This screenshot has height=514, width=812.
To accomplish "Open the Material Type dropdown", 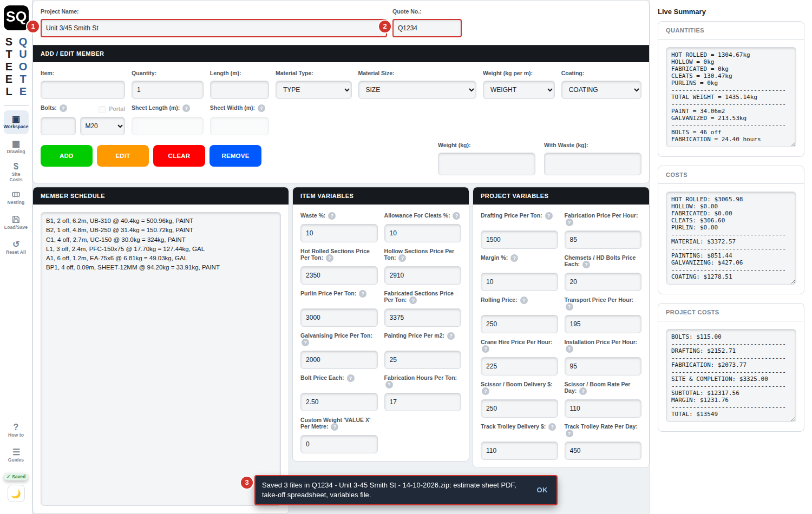I will coord(313,90).
